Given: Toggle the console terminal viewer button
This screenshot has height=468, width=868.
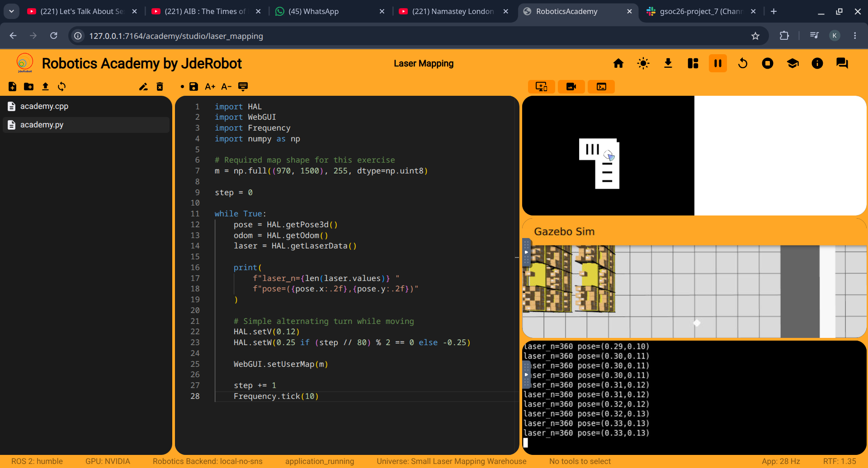Looking at the screenshot, I should 601,87.
